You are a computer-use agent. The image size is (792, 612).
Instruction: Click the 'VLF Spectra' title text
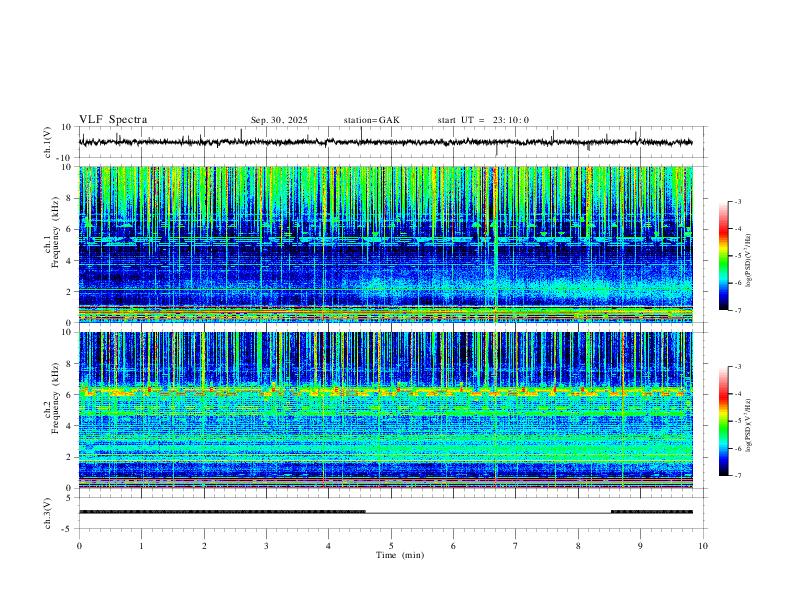click(113, 119)
